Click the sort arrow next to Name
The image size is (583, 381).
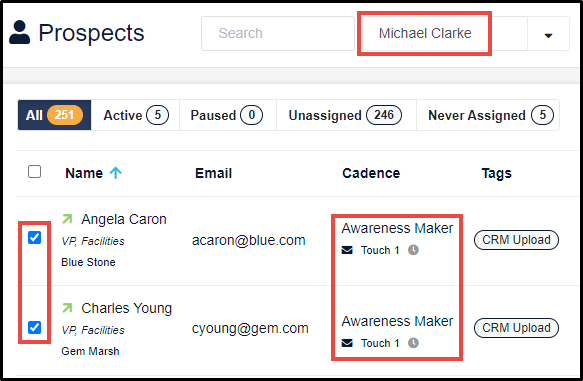[116, 173]
